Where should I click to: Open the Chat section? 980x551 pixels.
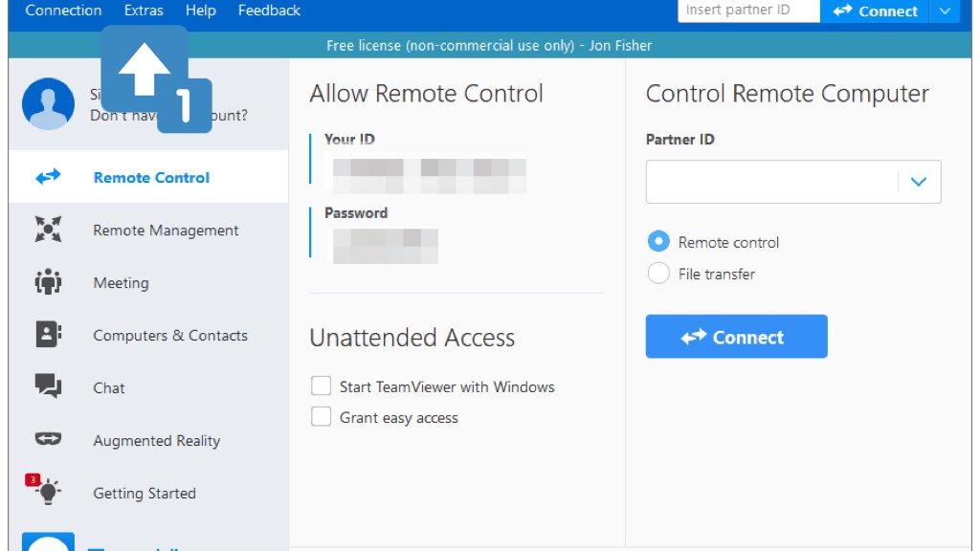148,388
